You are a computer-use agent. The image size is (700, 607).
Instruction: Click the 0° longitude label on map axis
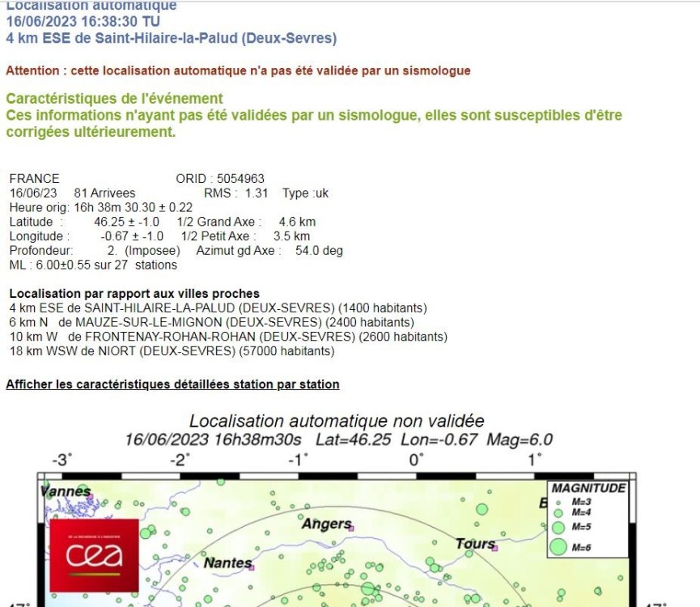(416, 460)
